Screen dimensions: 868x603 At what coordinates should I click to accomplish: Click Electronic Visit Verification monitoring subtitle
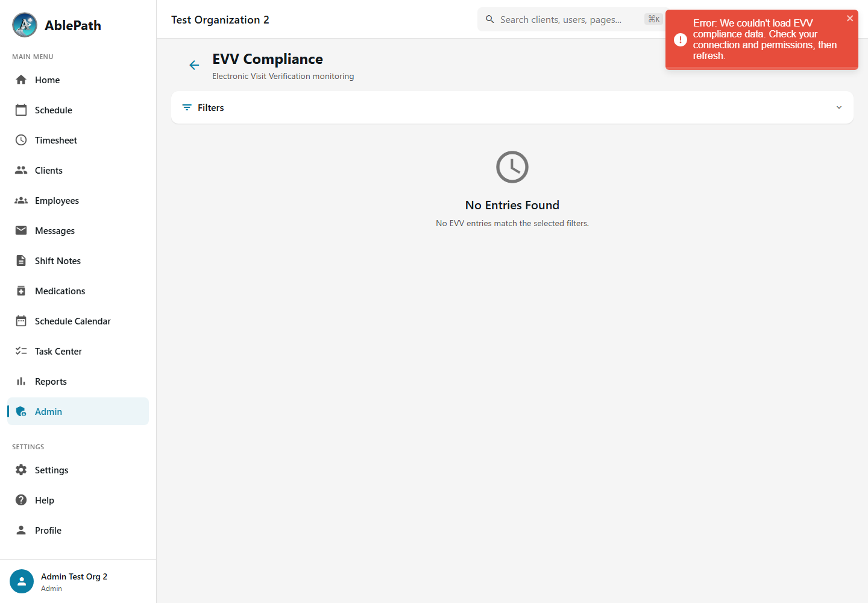(x=283, y=76)
